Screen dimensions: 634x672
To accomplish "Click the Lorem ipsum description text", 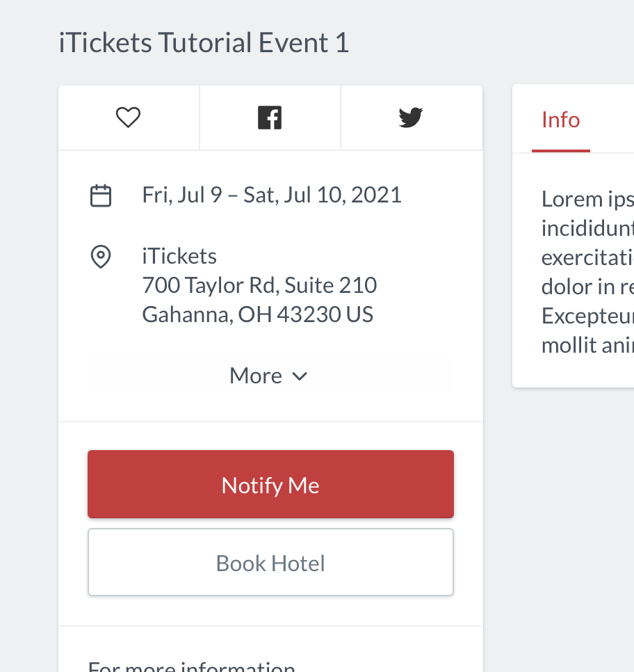I will (x=587, y=272).
